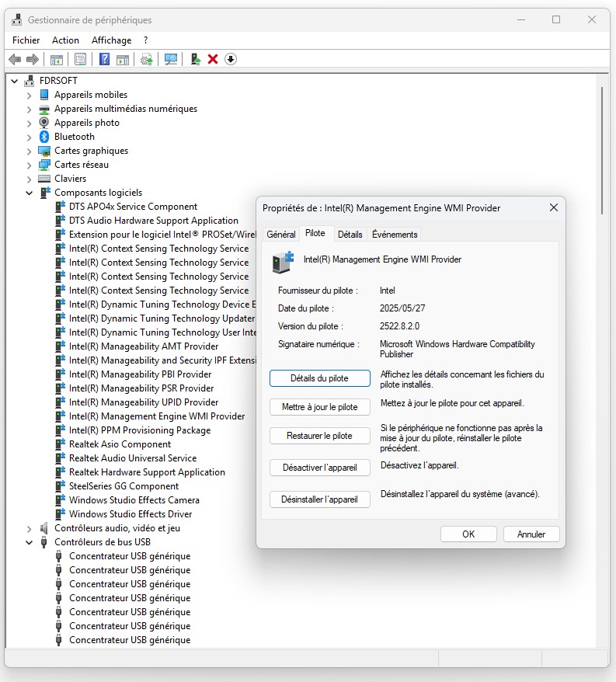The image size is (616, 682).
Task: Click the Bluetooth icon in the device tree
Action: (45, 137)
